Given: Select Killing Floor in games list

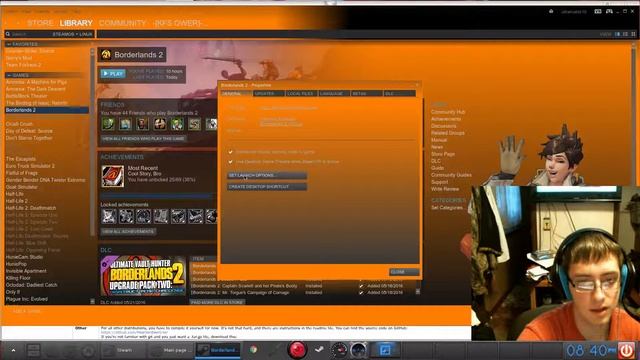Looking at the screenshot, I should [x=18, y=278].
